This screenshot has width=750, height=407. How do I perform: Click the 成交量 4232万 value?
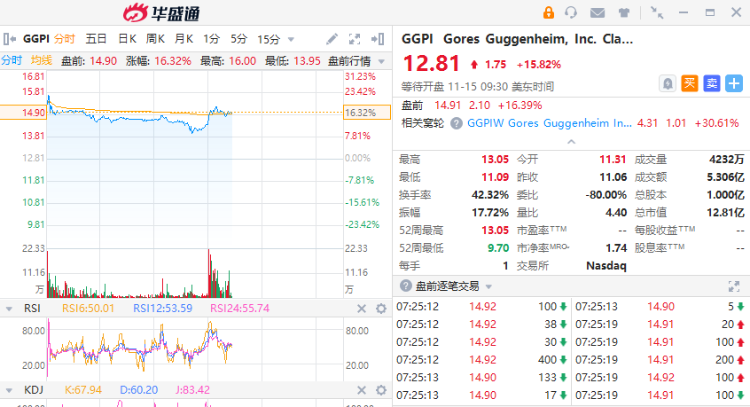click(727, 159)
